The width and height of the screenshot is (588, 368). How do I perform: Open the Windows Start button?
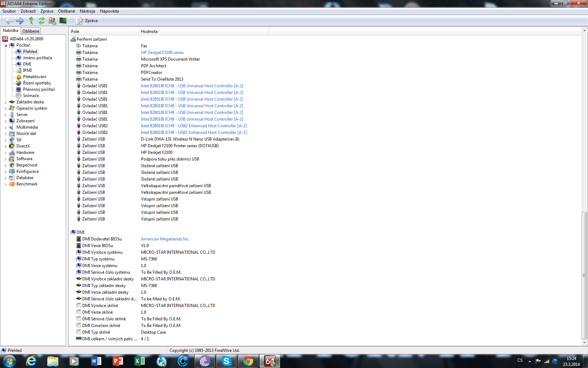(x=9, y=361)
